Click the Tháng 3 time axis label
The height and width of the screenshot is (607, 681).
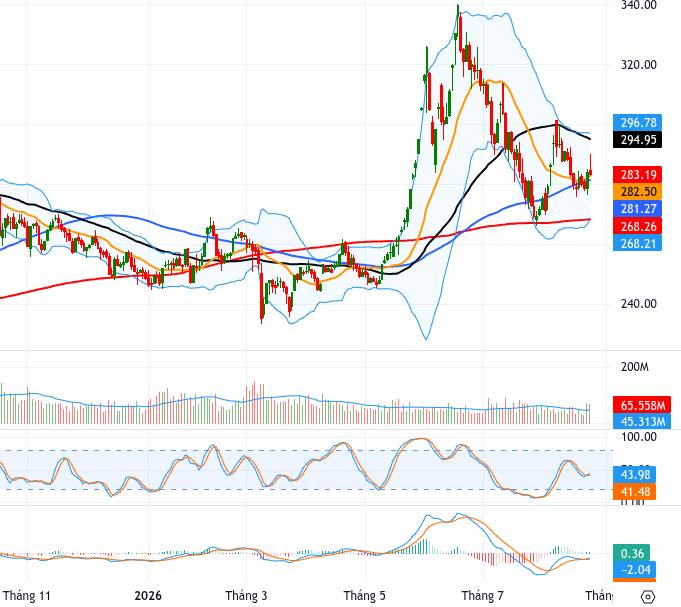(246, 595)
